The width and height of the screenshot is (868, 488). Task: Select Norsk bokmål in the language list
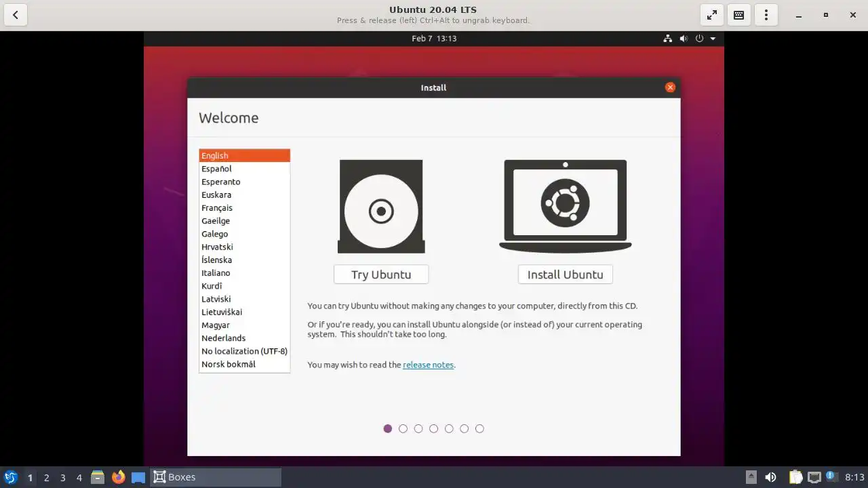[244, 364]
